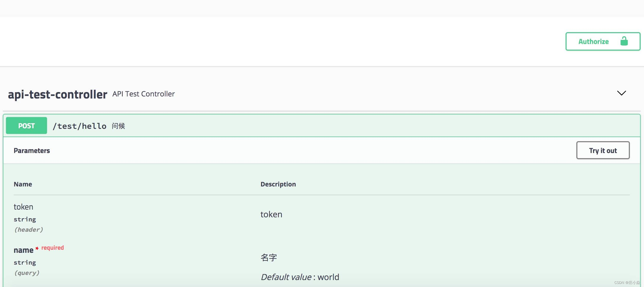Screen dimensions: 644x287
Task: Collapse api-test-controller section using the chevron
Action: [621, 93]
